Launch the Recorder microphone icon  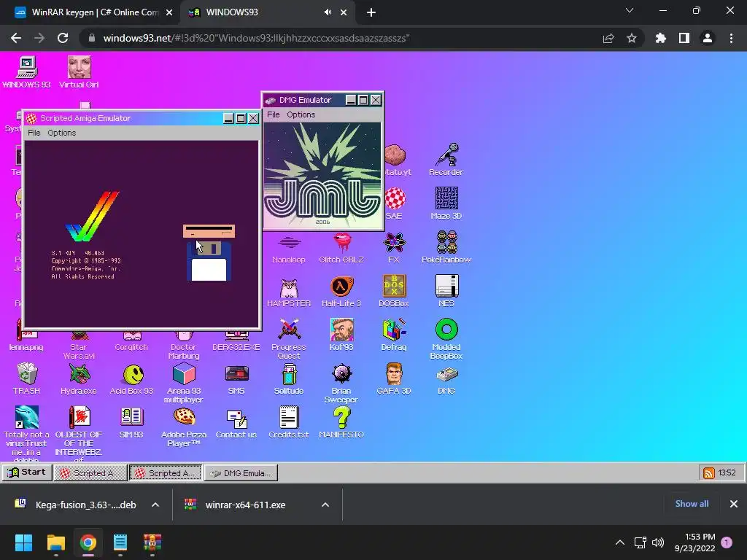[x=446, y=160]
